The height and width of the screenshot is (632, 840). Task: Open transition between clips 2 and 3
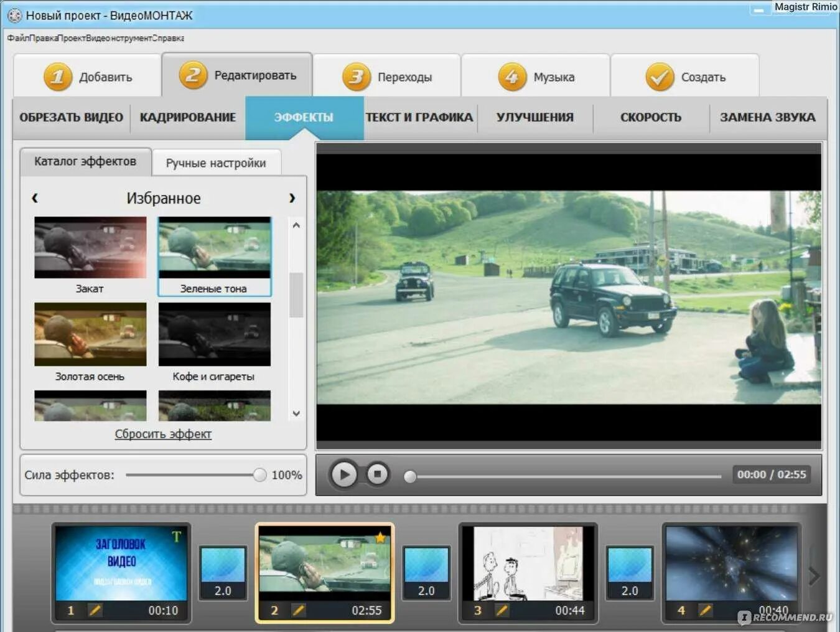click(x=426, y=573)
